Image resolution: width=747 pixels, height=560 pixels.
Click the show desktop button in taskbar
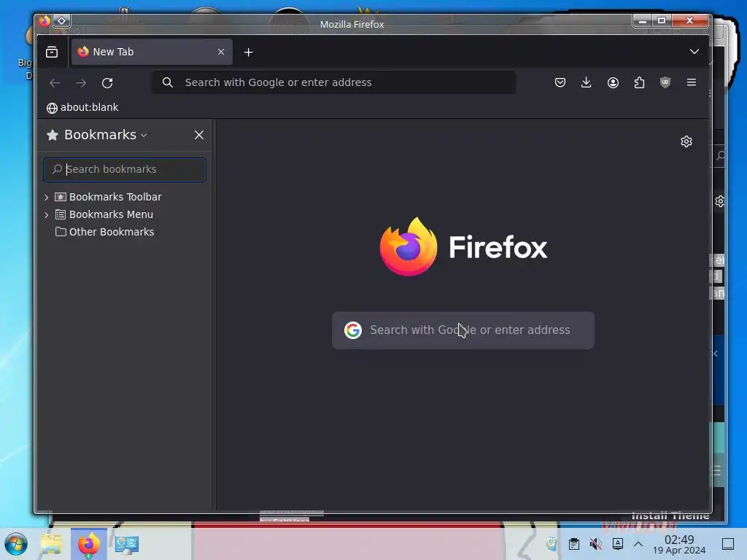pos(728,544)
